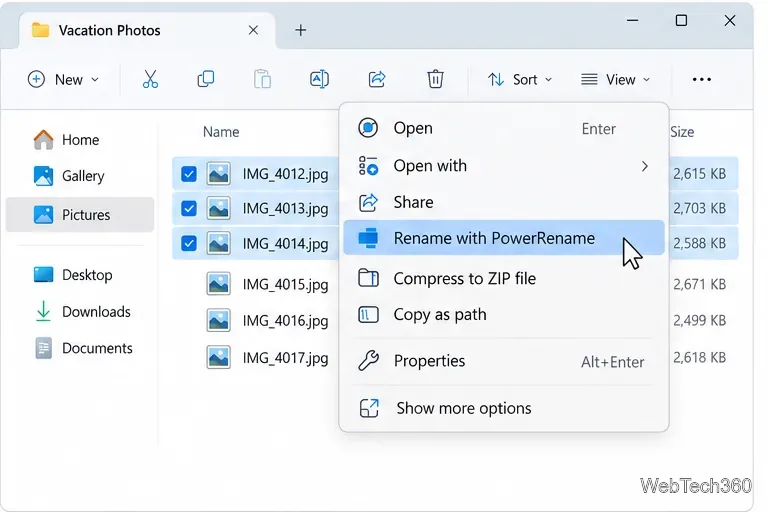The image size is (768, 512).
Task: Maximize the File Explorer window
Action: (681, 21)
